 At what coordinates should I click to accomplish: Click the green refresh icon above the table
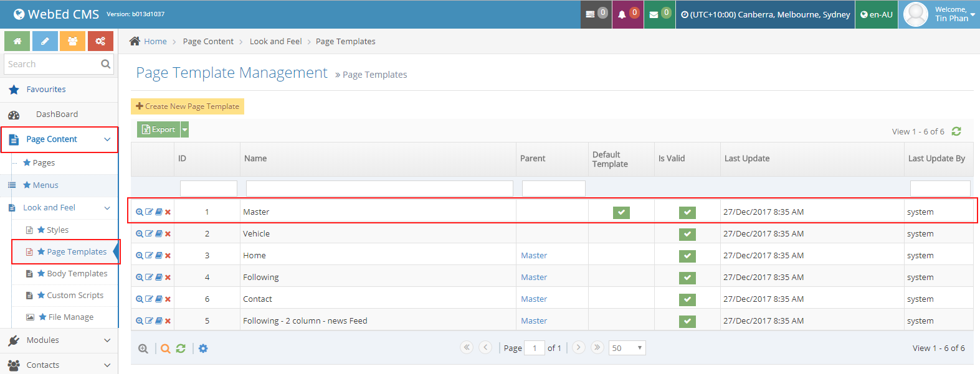tap(956, 131)
